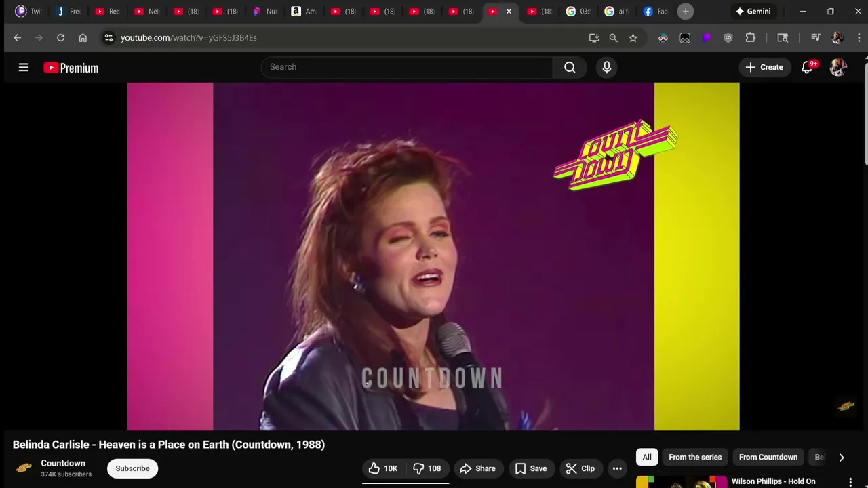Open the dark glasses extension icon
The image size is (868, 488).
coord(685,38)
